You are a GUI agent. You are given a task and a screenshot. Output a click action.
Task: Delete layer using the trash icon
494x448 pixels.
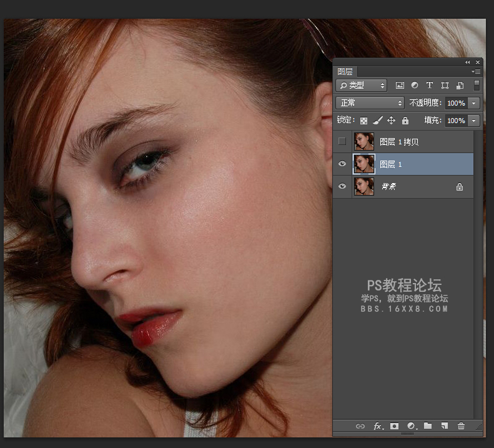[x=461, y=426]
